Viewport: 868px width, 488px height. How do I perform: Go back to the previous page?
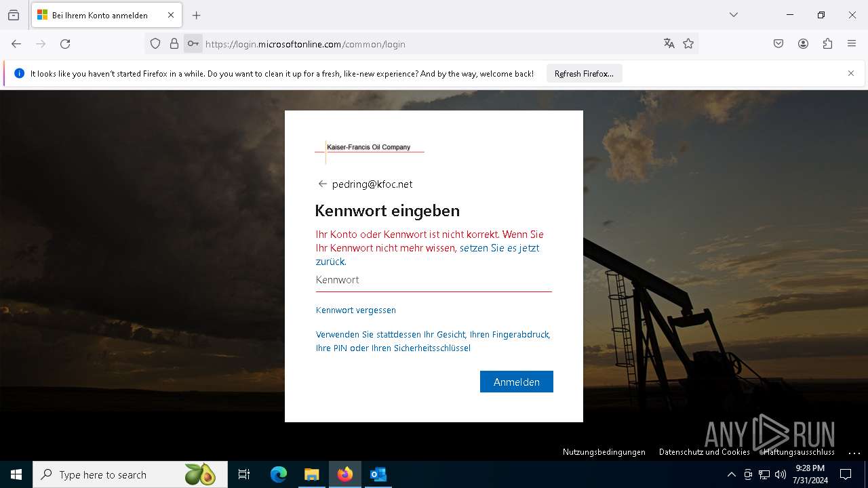(x=16, y=44)
